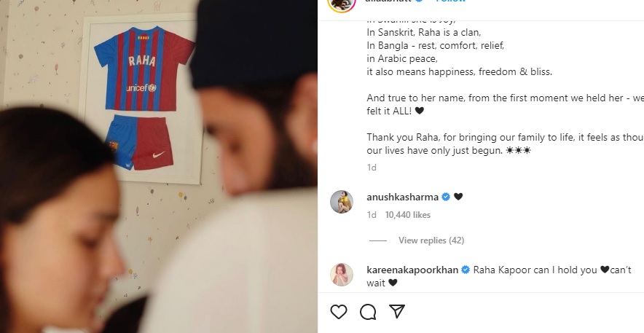Open anushkasharma username link
The image size is (644, 333).
point(402,197)
